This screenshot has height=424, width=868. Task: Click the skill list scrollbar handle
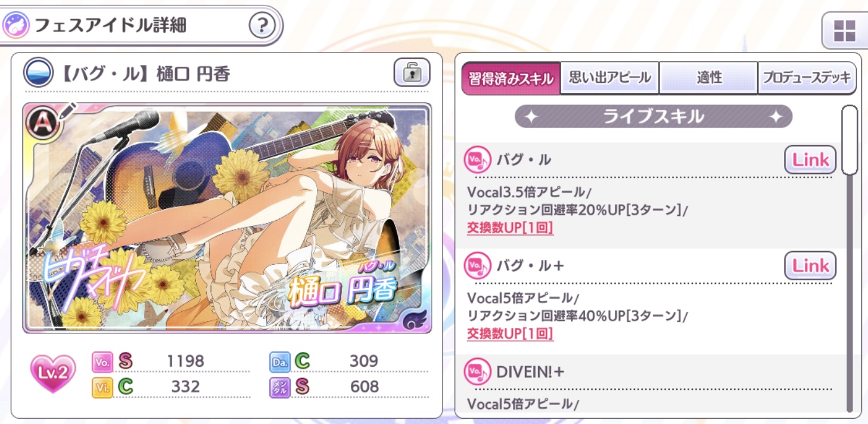click(850, 140)
